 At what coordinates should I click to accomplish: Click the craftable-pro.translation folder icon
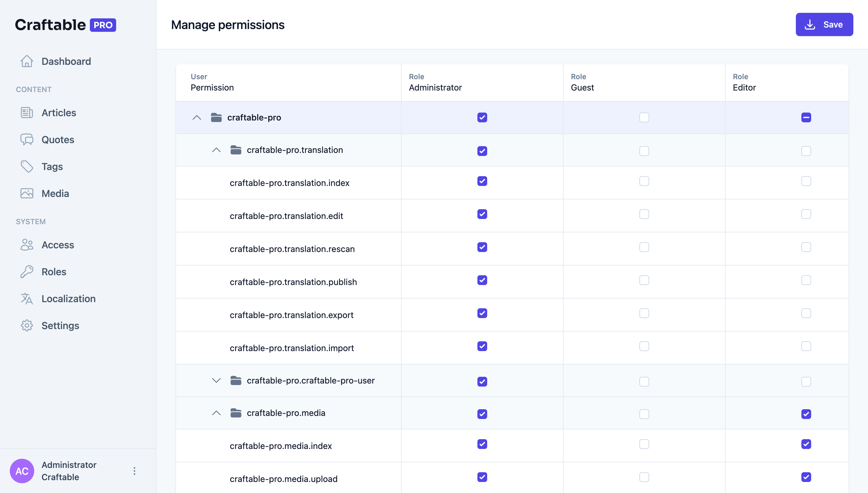coord(236,150)
